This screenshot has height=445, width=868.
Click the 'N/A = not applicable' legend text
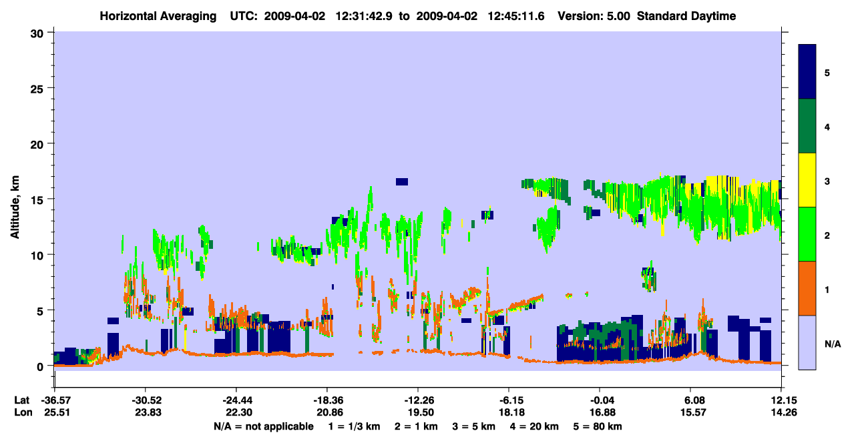[x=263, y=426]
